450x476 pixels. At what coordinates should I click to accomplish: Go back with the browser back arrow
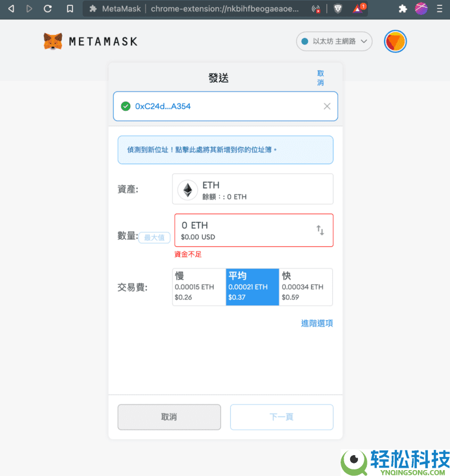tap(11, 8)
